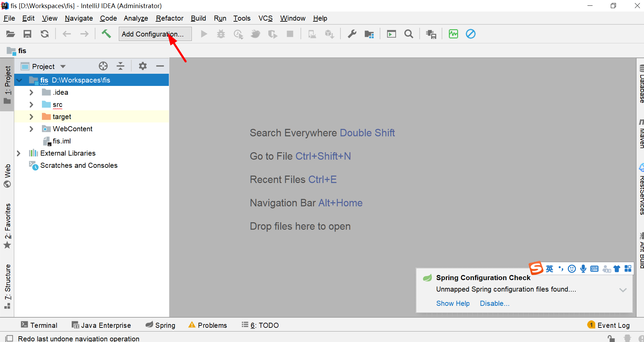Open the Navigate menu

point(79,18)
